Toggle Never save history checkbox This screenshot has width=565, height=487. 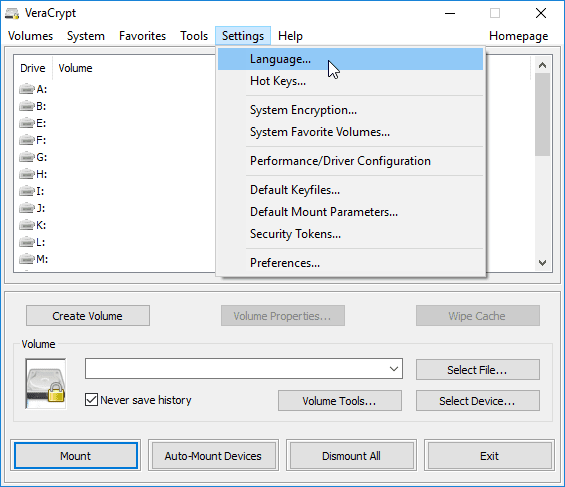(x=91, y=400)
